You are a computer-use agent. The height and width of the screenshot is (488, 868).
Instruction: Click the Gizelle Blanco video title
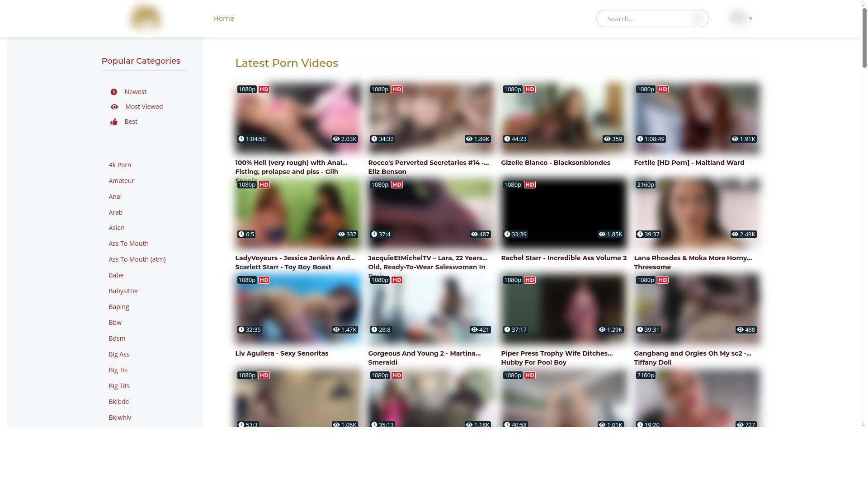(x=555, y=163)
